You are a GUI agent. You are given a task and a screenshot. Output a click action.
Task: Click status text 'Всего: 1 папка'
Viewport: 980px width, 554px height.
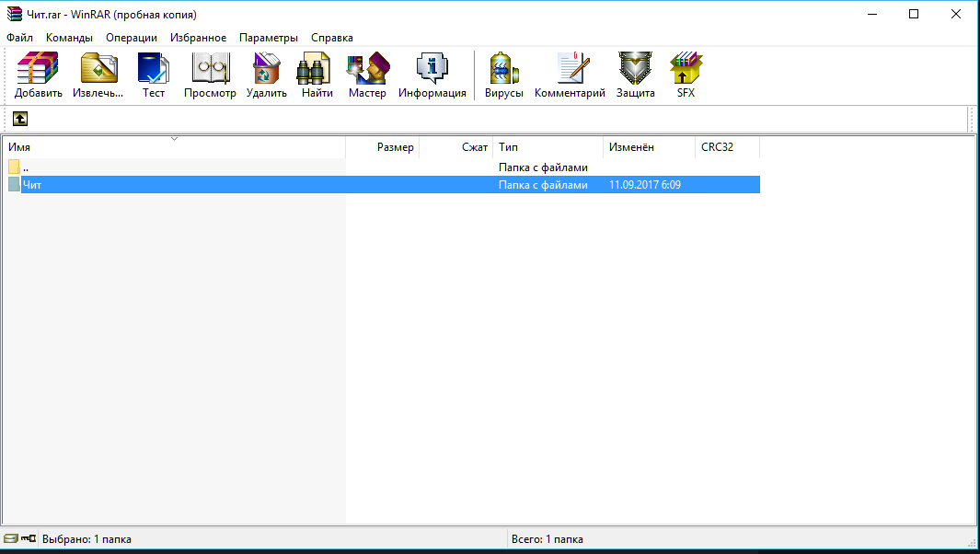click(548, 539)
